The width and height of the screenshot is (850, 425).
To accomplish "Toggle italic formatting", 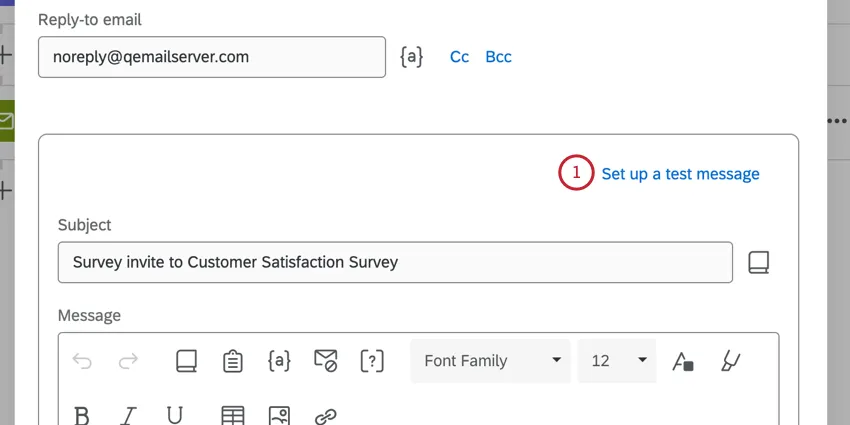I will 129,416.
